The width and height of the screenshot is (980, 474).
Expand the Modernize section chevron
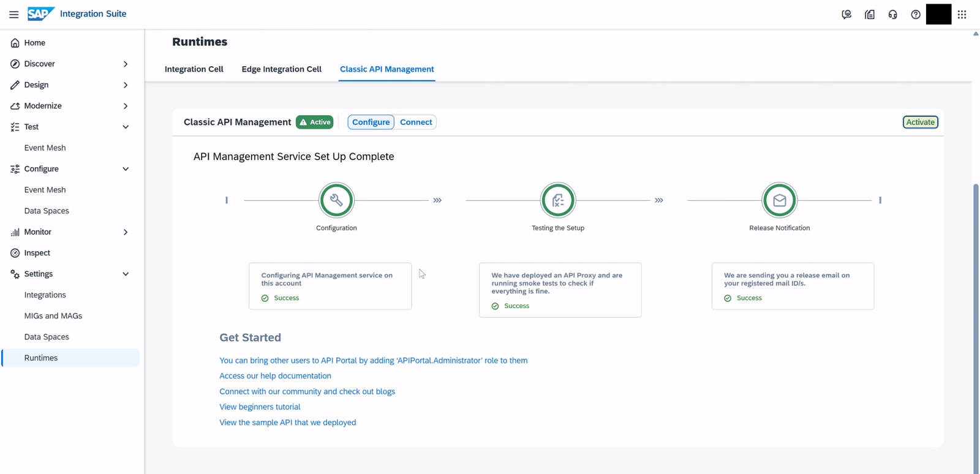click(x=126, y=106)
